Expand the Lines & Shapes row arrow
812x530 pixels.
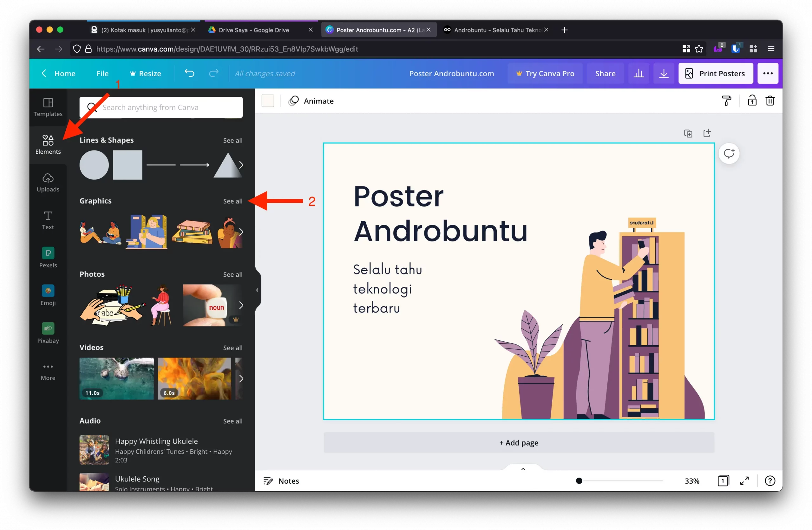(x=241, y=165)
